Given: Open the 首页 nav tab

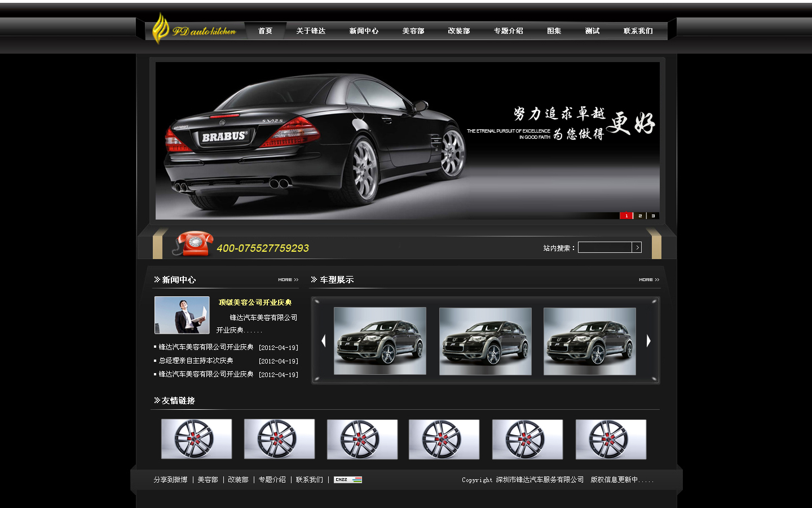Looking at the screenshot, I should (x=265, y=31).
